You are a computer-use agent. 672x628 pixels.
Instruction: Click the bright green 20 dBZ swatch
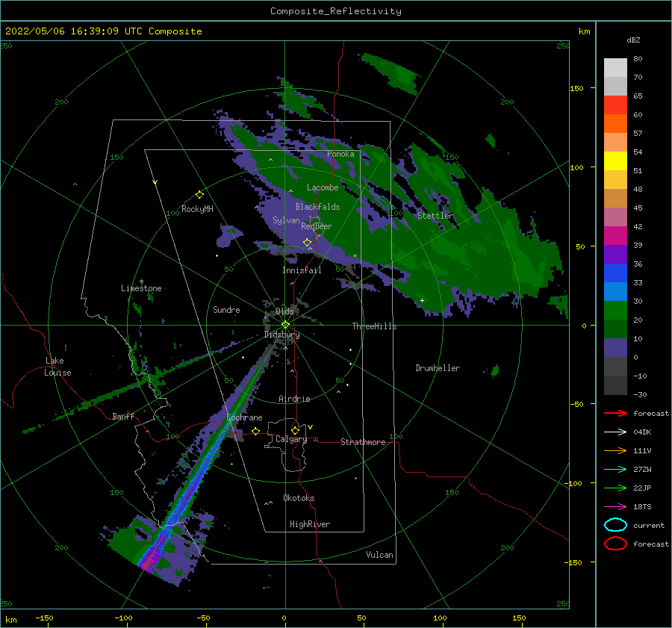pos(615,310)
